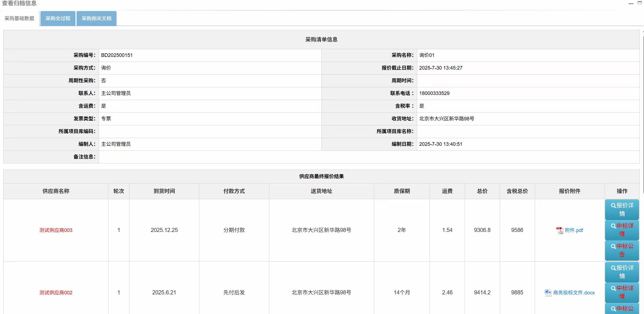Switch to the 采购全过程 tab
The width and height of the screenshot is (644, 314).
(x=58, y=18)
